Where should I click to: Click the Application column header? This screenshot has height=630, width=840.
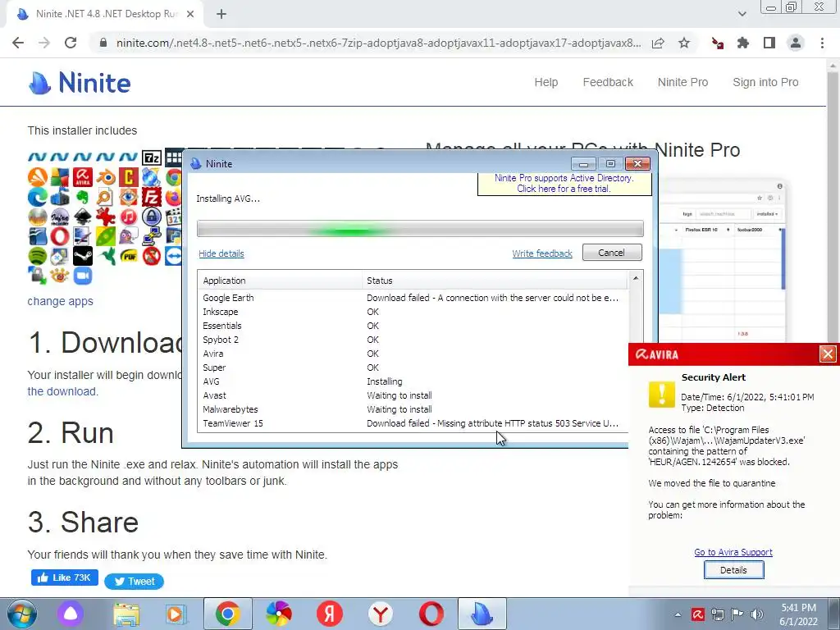click(x=281, y=281)
